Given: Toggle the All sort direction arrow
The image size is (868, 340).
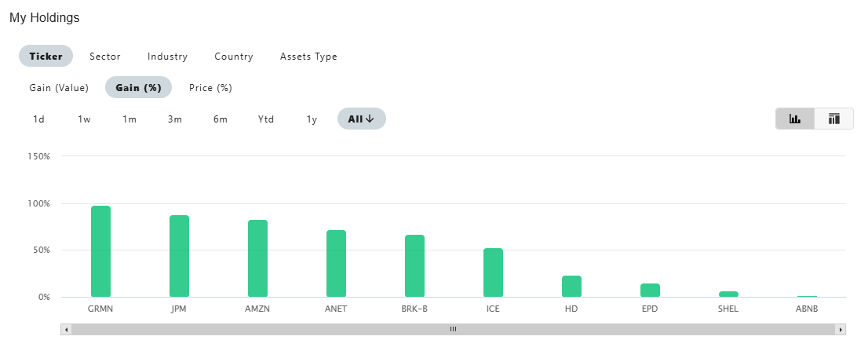Looking at the screenshot, I should [370, 119].
